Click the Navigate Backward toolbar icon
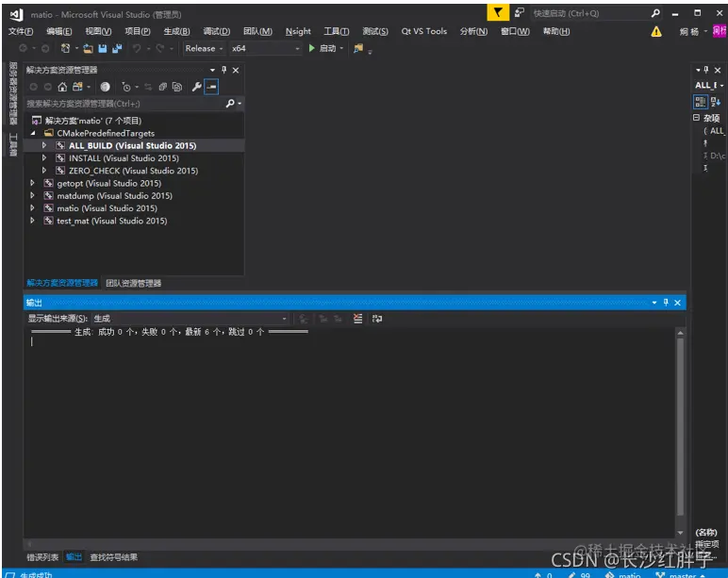The height and width of the screenshot is (578, 728). point(23,48)
